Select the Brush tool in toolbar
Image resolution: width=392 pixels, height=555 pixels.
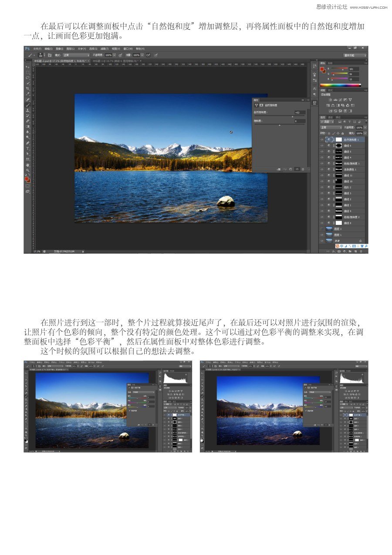point(27,105)
